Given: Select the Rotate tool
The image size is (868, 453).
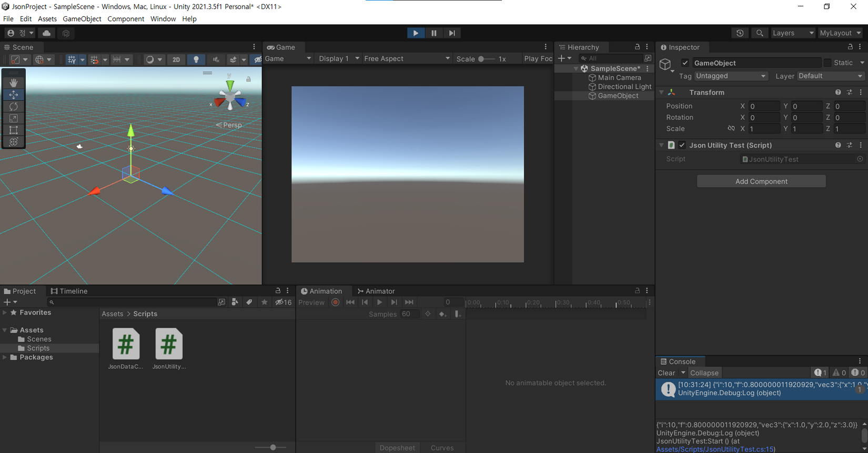Looking at the screenshot, I should coord(14,106).
